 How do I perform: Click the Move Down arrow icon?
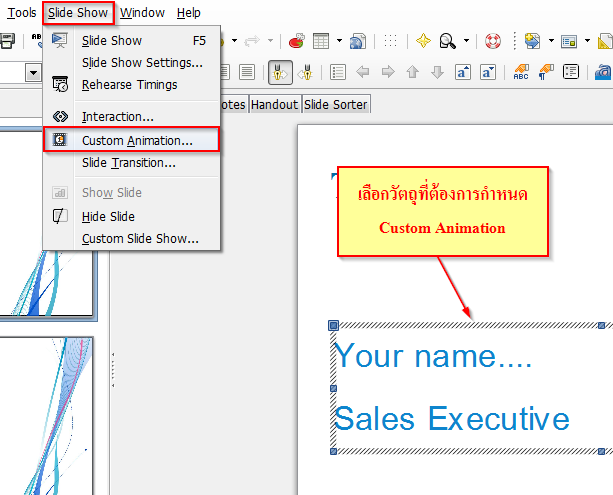(x=437, y=72)
